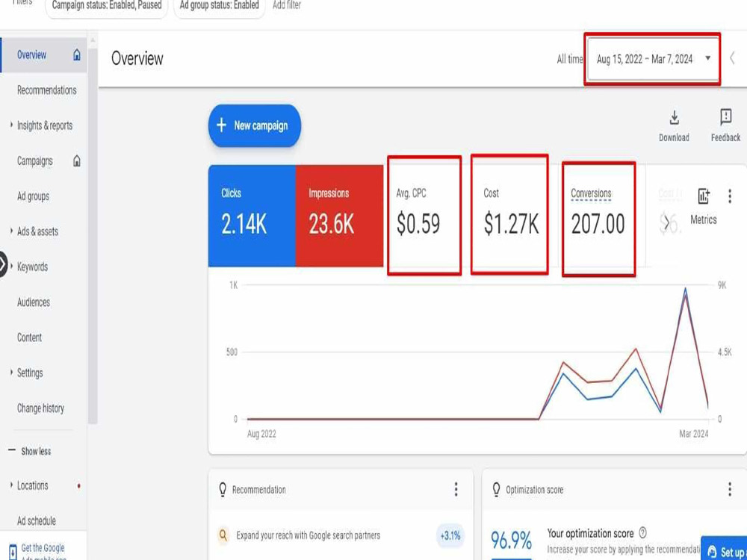Screen dimensions: 747x560
Task: Click the search magnifier recommendation icon
Action: 223,535
